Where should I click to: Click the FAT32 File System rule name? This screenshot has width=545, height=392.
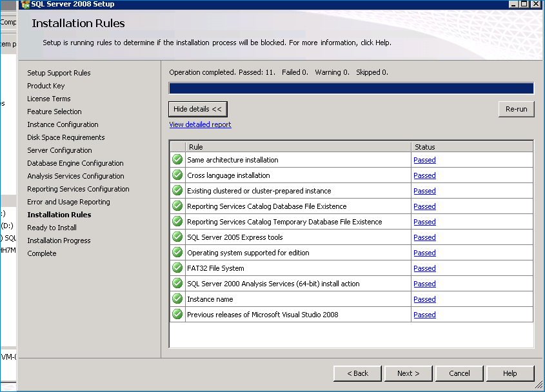(215, 268)
